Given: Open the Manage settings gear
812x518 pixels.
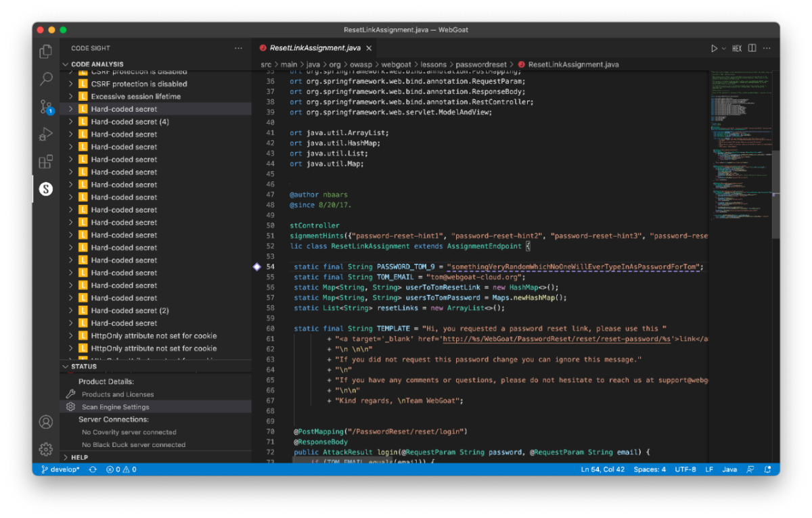Looking at the screenshot, I should 45,448.
